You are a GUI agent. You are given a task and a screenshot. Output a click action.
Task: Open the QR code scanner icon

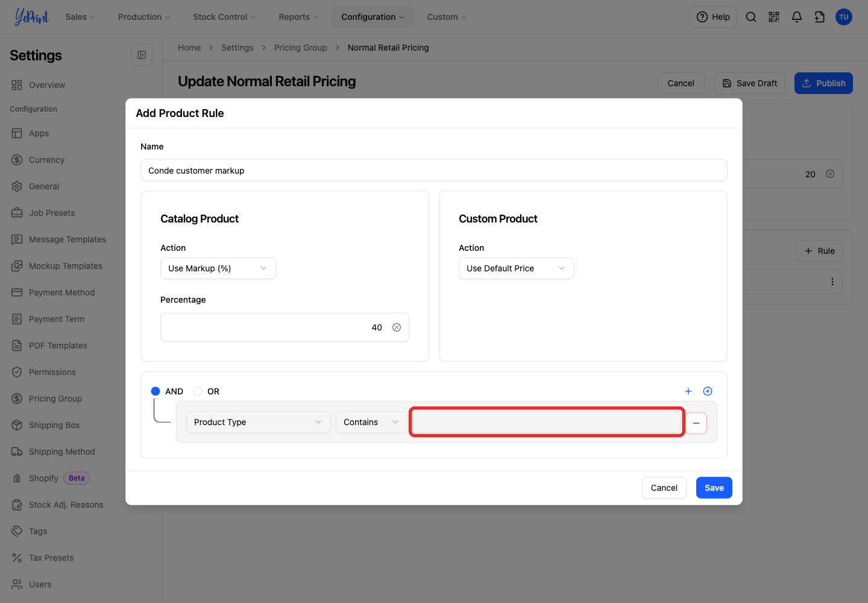pos(774,17)
